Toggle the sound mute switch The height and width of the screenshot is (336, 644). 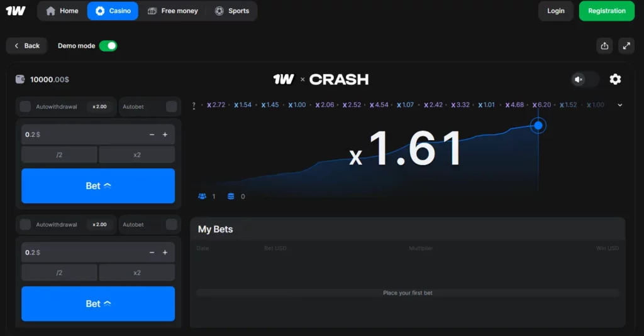point(585,79)
